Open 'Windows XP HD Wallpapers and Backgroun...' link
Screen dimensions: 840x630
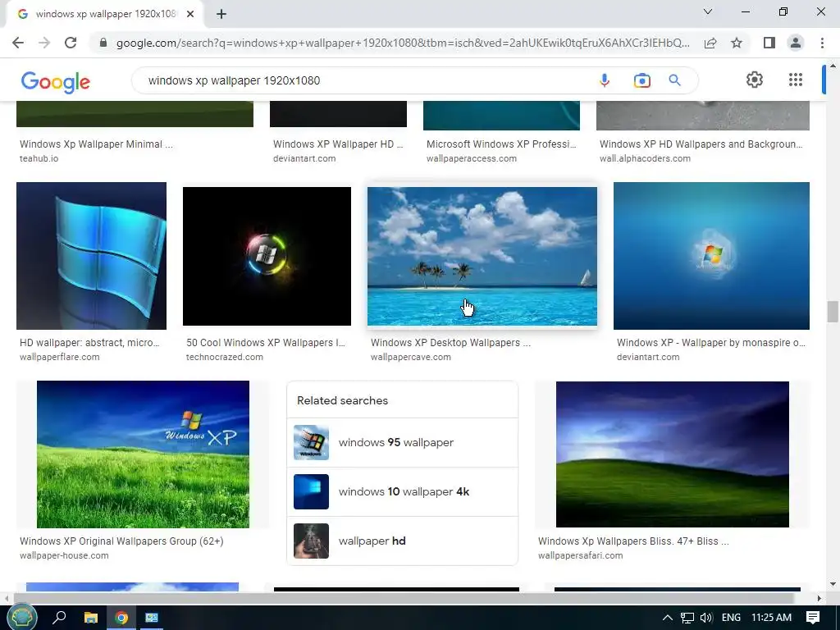coord(701,144)
